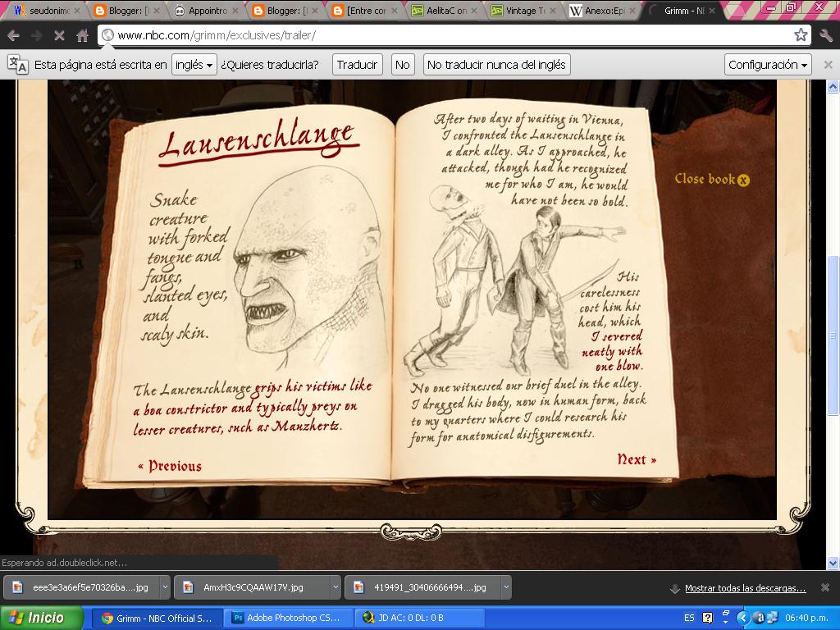Open the Windows Inicio start menu

41,618
